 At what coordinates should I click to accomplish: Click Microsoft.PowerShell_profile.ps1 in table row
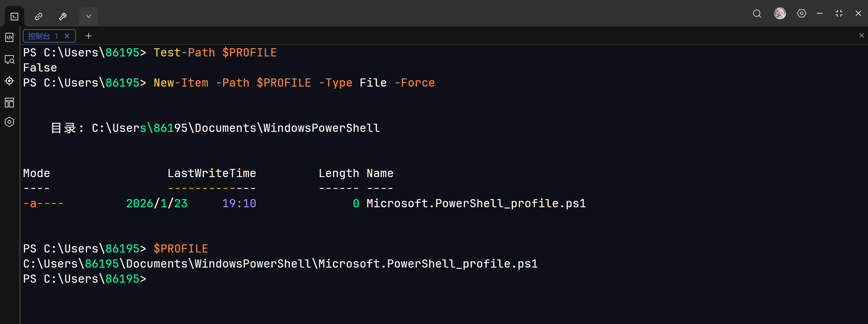pyautogui.click(x=476, y=204)
